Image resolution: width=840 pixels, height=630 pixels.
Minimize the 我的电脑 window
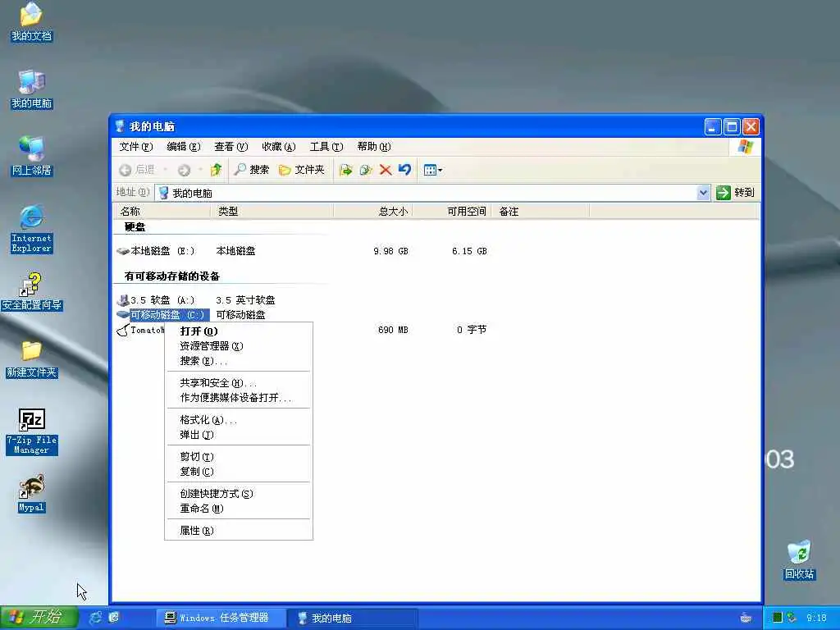point(713,127)
